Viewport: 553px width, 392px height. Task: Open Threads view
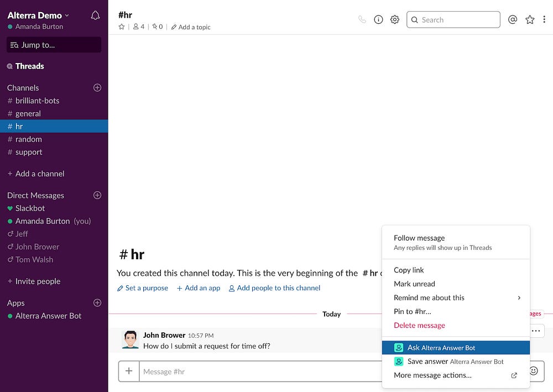[x=26, y=66]
